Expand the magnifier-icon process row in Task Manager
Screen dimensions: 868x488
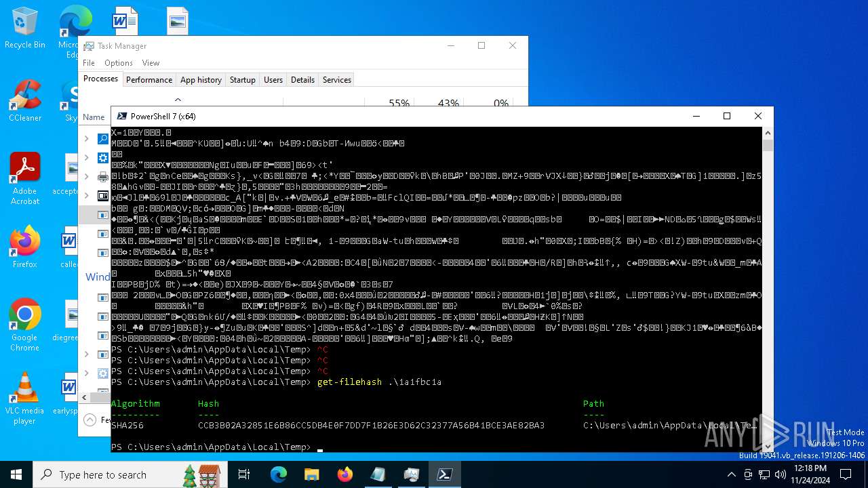click(x=86, y=139)
